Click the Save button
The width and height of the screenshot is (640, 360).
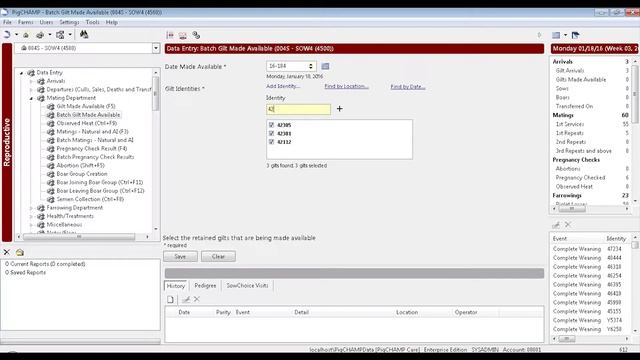coord(180,256)
